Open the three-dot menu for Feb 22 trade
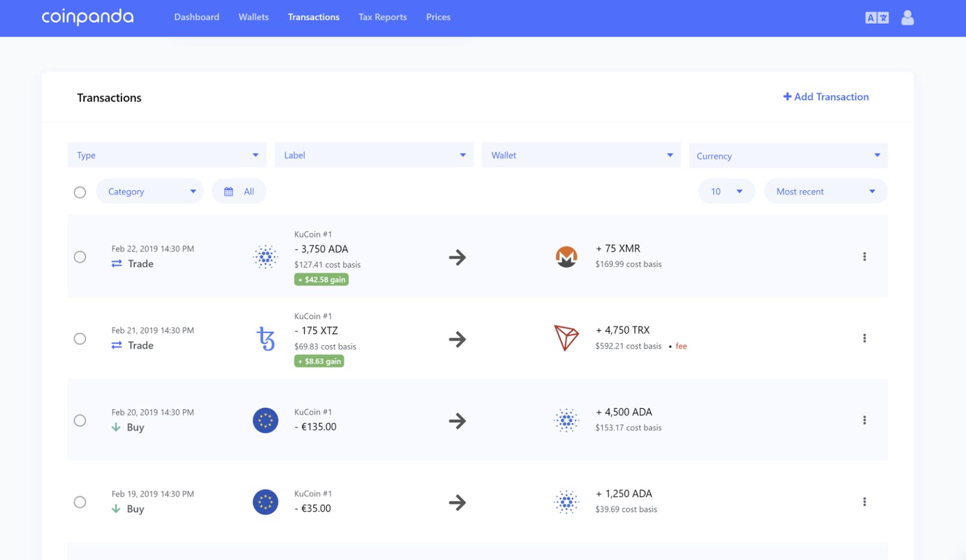The image size is (966, 560). click(864, 257)
